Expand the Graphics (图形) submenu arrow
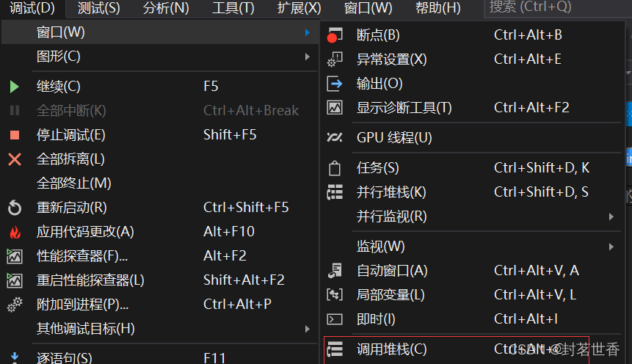 point(307,57)
